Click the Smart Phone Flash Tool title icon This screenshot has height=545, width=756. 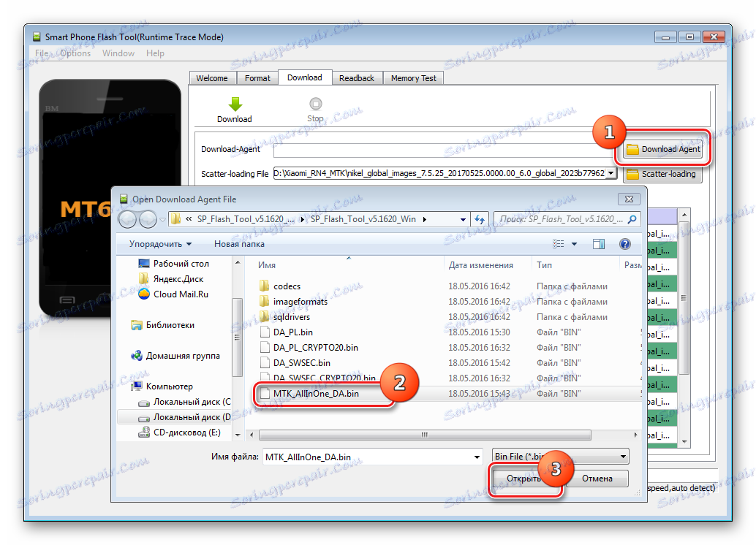pos(37,37)
